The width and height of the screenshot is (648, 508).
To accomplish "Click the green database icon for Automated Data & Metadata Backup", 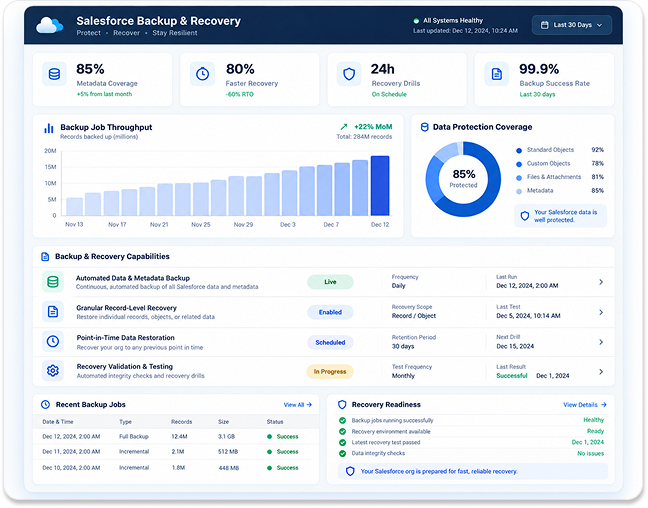I will point(53,282).
